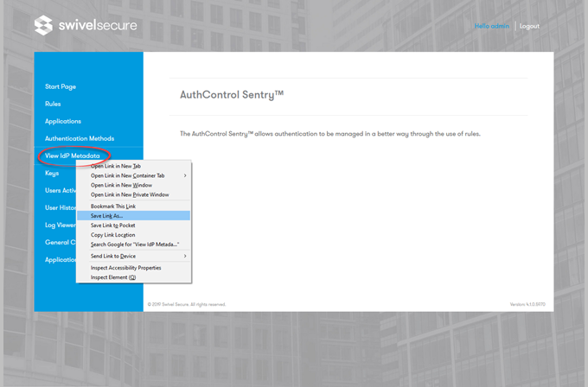The image size is (588, 387).
Task: Go to Applications in the sidebar
Action: [x=63, y=121]
